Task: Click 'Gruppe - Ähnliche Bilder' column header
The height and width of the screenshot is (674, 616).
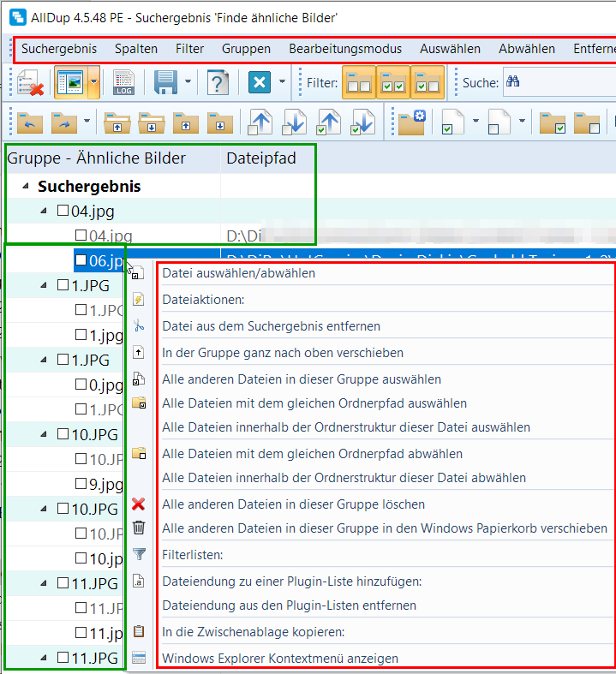Action: (x=96, y=158)
